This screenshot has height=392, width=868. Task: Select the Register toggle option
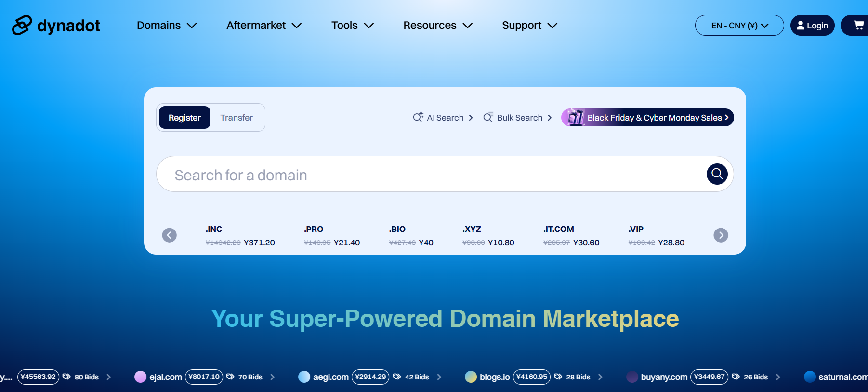pyautogui.click(x=184, y=118)
